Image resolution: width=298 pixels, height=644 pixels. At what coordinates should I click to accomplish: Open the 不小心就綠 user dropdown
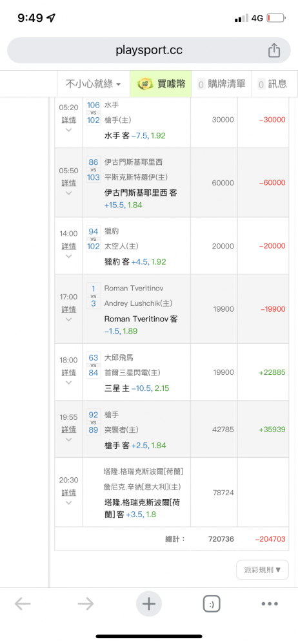click(x=94, y=84)
